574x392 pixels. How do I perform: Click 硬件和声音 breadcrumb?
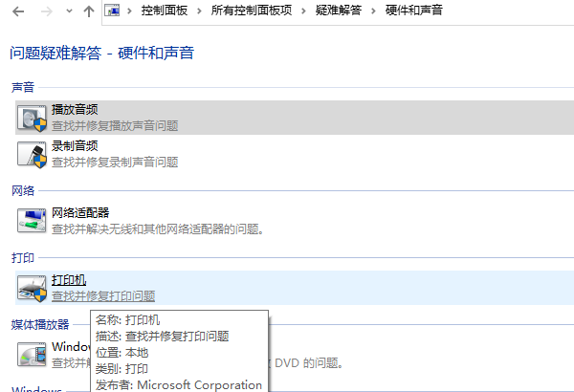point(414,11)
